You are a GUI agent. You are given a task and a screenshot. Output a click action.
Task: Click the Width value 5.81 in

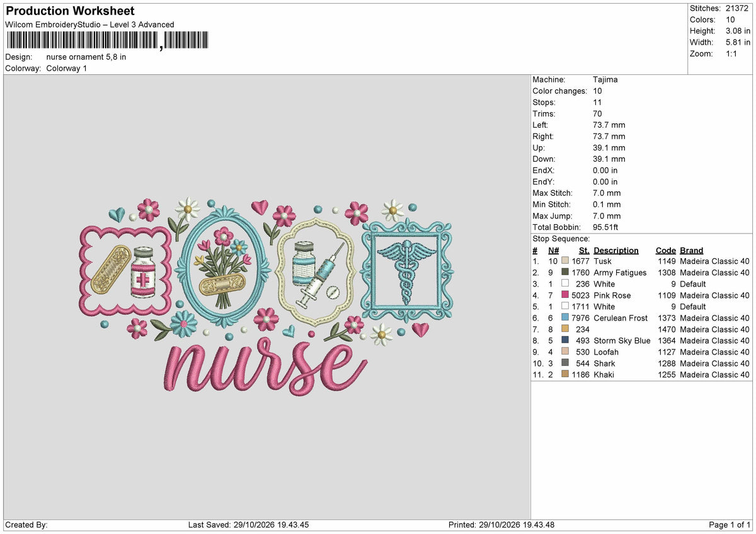[x=736, y=42]
